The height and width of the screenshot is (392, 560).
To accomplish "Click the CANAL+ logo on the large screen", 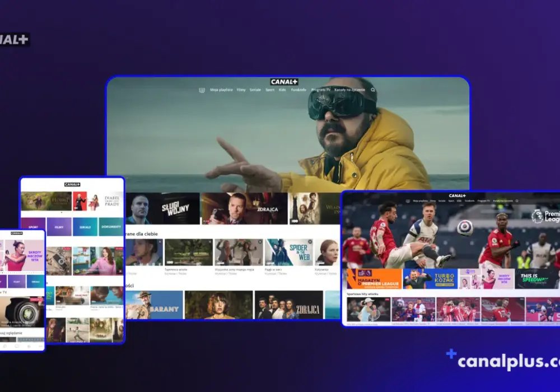I will (x=284, y=82).
